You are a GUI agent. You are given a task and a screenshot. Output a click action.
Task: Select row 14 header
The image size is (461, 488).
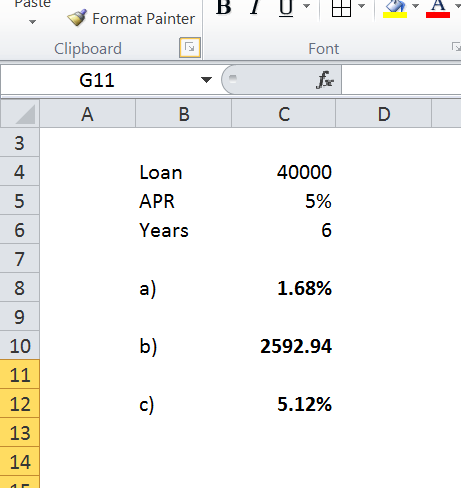point(19,462)
